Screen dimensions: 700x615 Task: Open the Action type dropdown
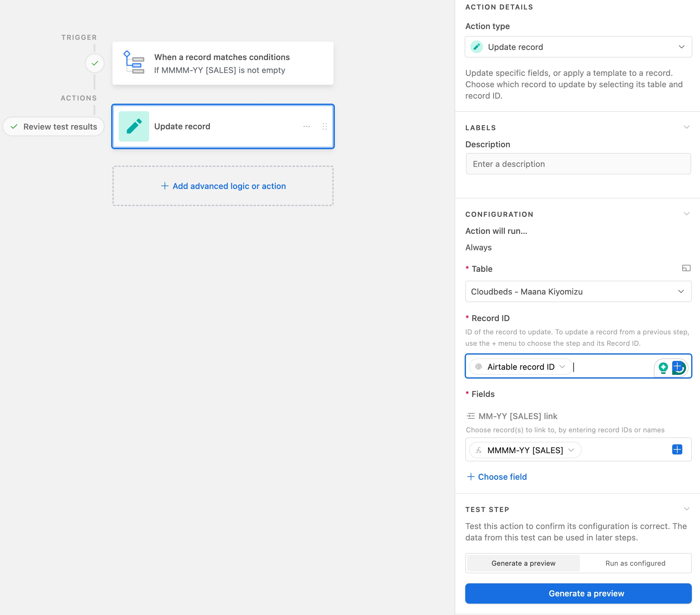pyautogui.click(x=578, y=47)
